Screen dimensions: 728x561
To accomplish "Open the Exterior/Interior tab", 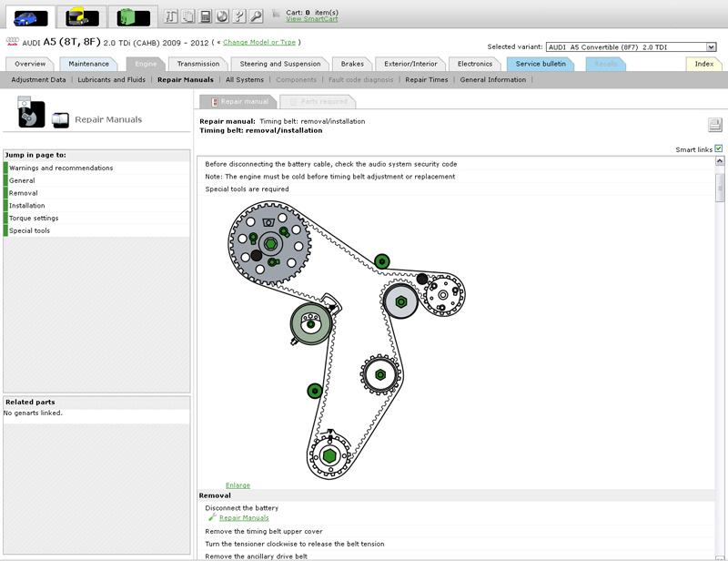I will pos(411,64).
